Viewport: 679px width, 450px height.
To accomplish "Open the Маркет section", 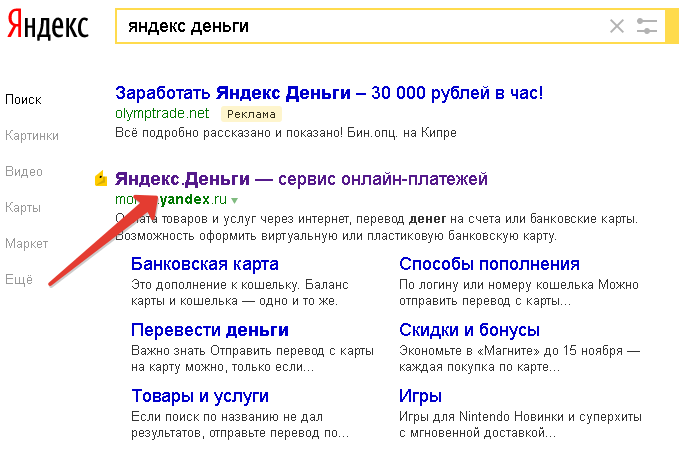I will 26,243.
